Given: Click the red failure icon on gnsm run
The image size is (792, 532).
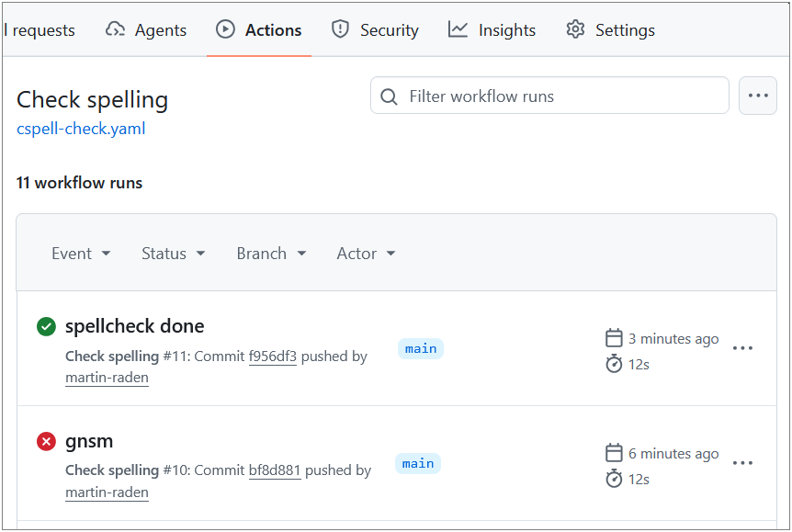Looking at the screenshot, I should (x=46, y=441).
